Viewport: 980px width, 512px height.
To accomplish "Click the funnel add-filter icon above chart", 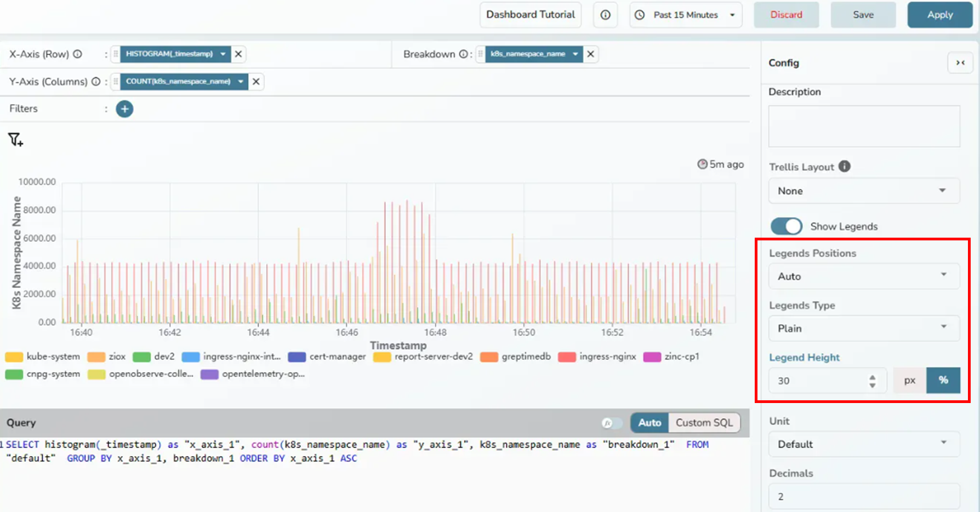I will click(15, 140).
